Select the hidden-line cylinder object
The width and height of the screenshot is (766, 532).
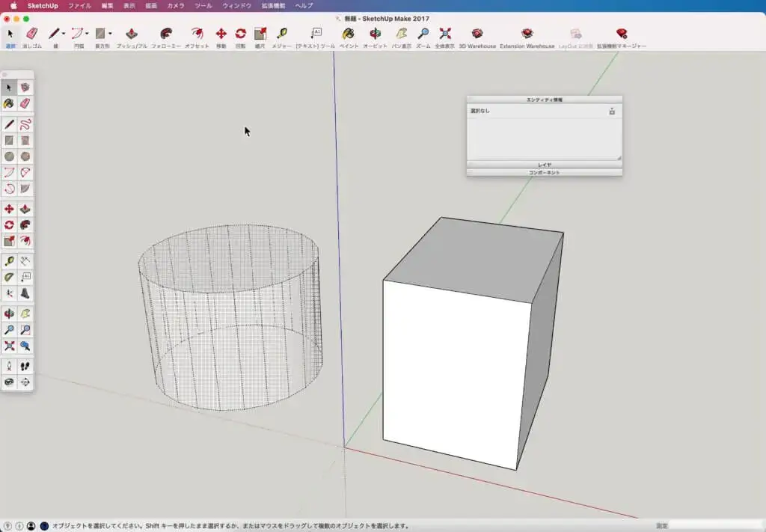[230, 317]
